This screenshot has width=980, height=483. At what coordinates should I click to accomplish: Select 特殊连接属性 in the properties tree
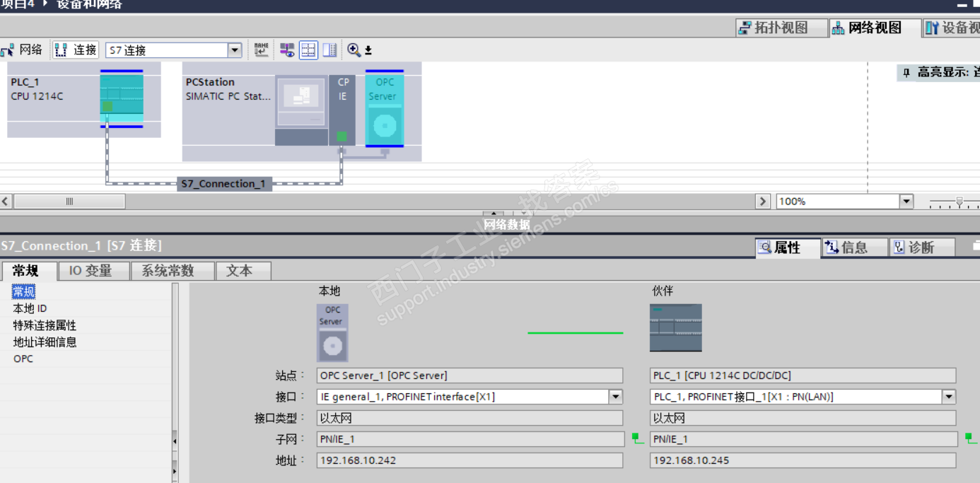[x=45, y=325]
